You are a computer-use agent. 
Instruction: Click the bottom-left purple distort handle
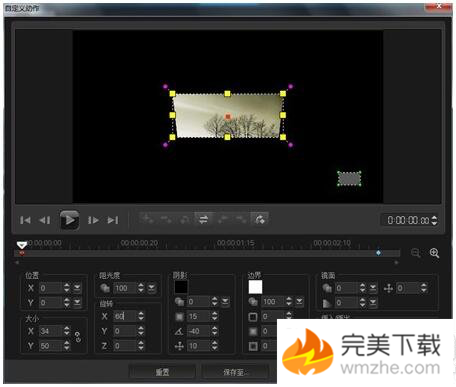[165, 145]
